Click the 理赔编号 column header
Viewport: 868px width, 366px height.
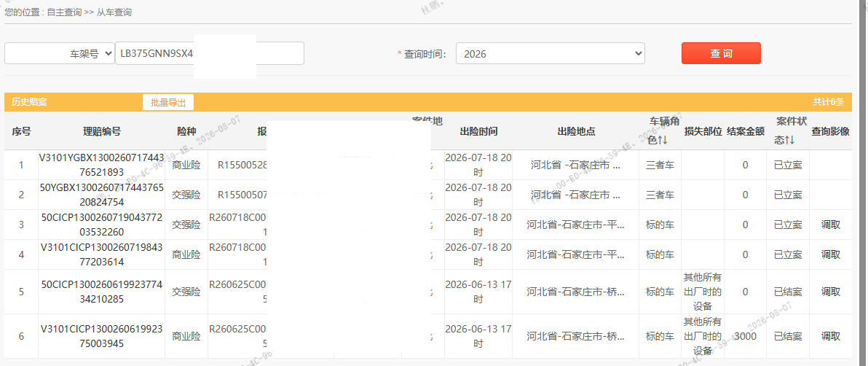point(102,131)
